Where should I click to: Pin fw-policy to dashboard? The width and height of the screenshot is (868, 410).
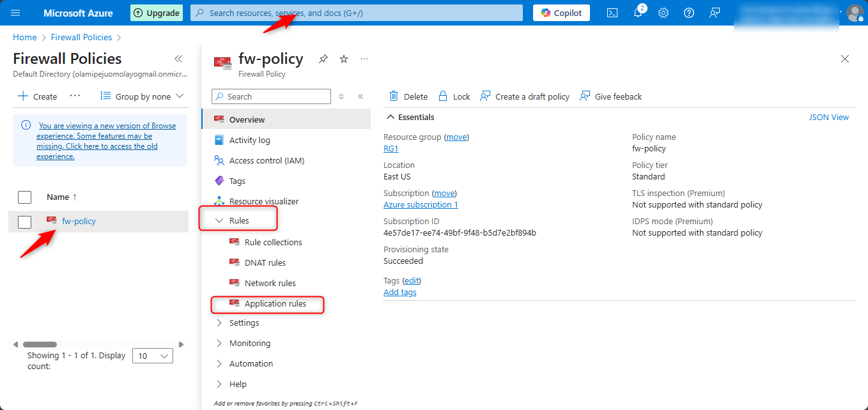coord(323,59)
